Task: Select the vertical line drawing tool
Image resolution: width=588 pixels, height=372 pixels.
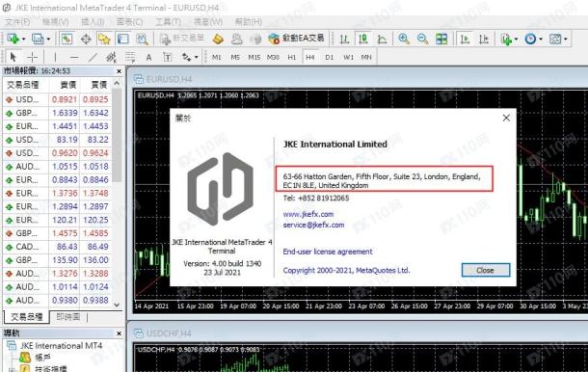Action: (x=56, y=57)
